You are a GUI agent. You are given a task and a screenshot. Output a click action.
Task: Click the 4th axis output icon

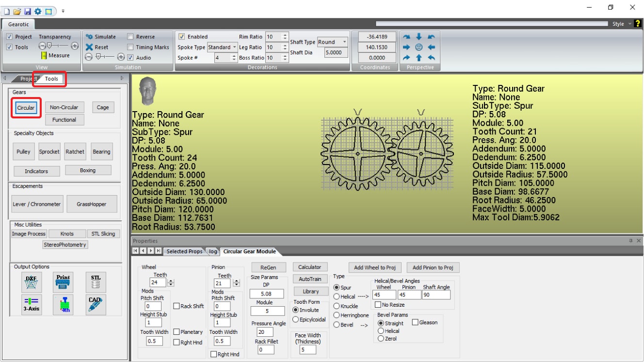63,304
